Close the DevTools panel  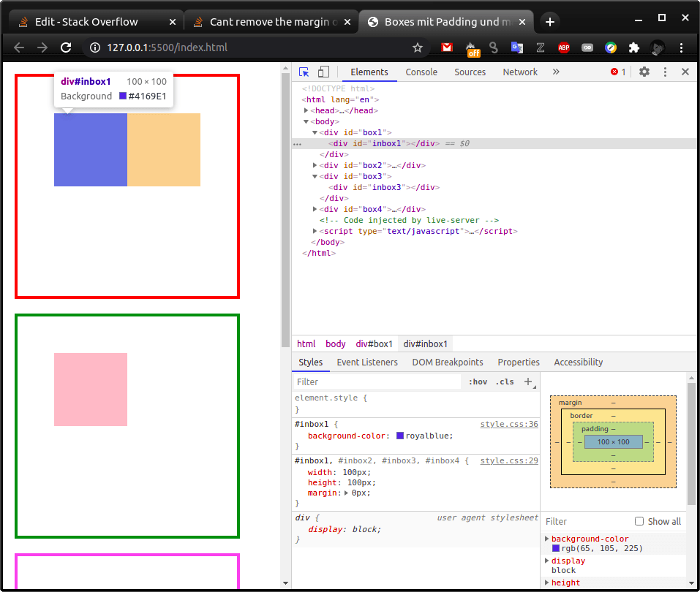coord(685,72)
